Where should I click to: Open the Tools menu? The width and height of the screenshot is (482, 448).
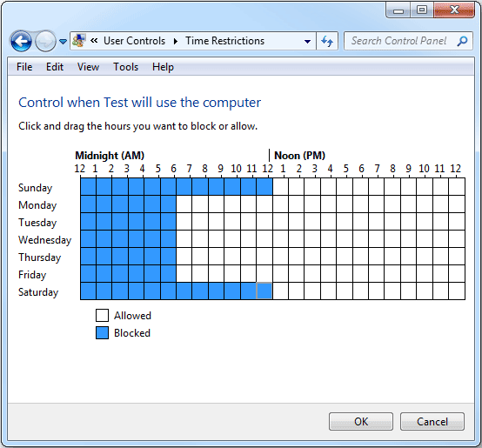pyautogui.click(x=126, y=67)
